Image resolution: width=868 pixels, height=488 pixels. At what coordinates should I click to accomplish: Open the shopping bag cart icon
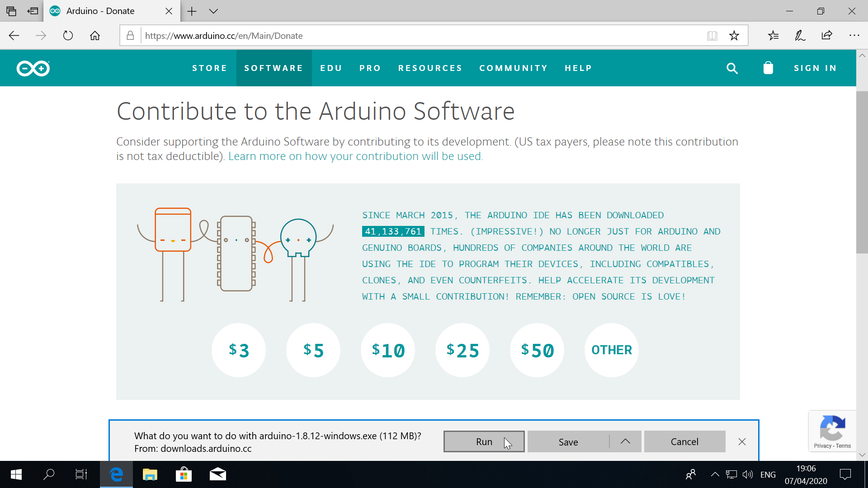768,68
